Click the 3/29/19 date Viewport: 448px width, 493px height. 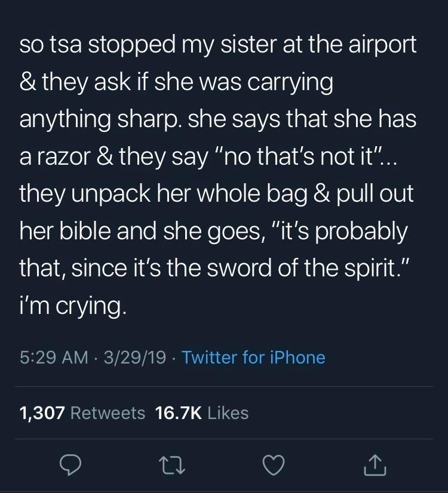point(134,358)
